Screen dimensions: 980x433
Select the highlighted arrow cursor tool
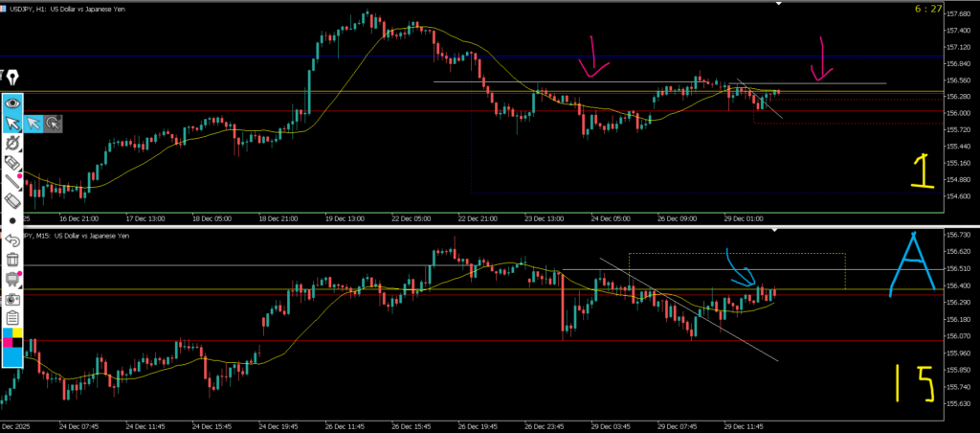pos(12,123)
